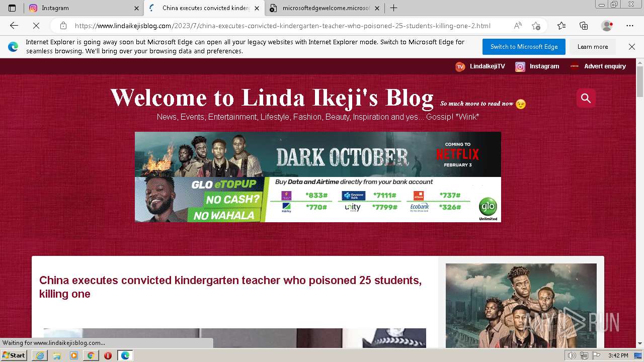This screenshot has width=644, height=362.
Task: Go back to previous page
Action: click(14, 26)
